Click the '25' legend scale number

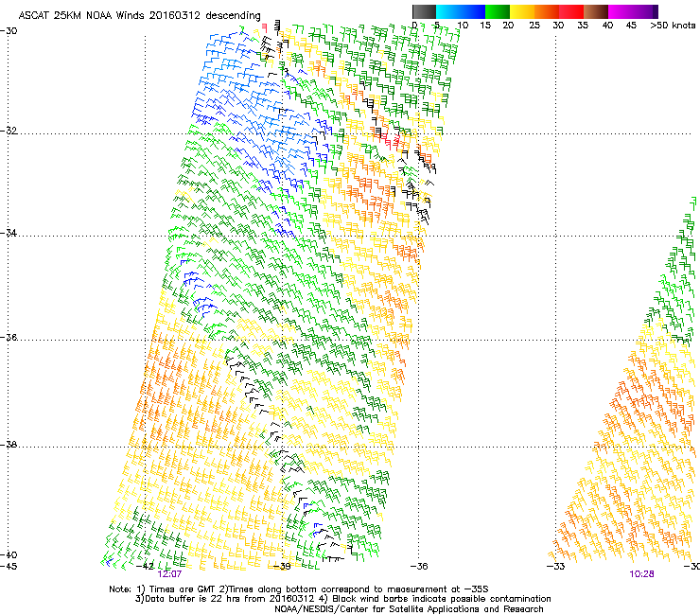534,26
